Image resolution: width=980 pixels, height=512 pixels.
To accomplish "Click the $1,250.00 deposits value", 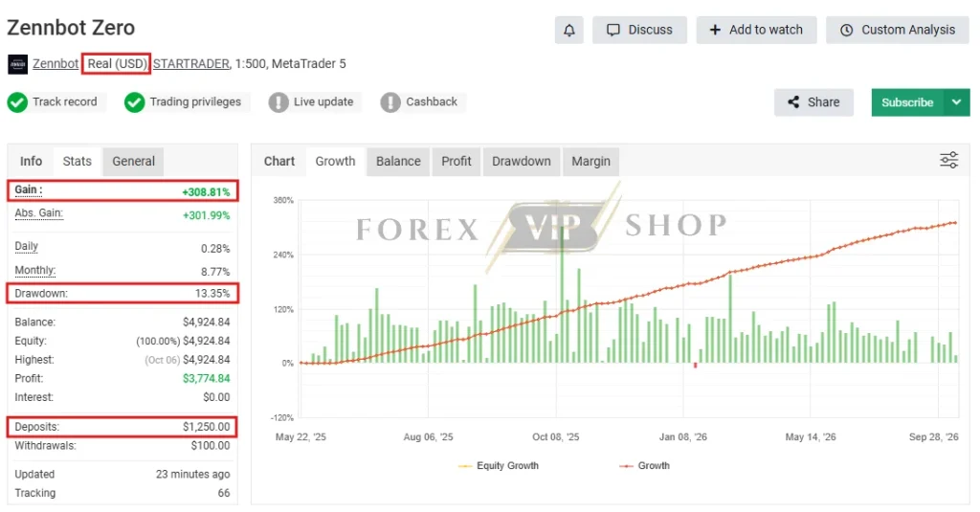I will click(x=207, y=427).
